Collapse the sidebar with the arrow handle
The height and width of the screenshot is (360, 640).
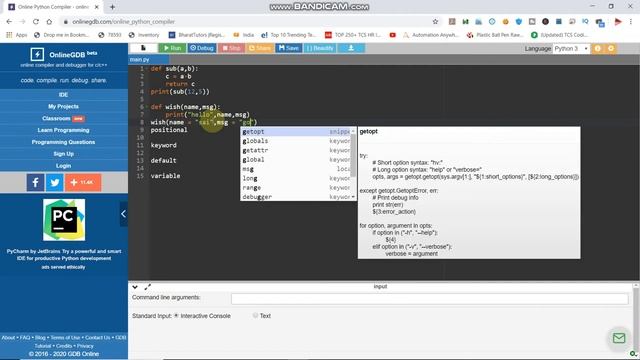click(x=124, y=214)
